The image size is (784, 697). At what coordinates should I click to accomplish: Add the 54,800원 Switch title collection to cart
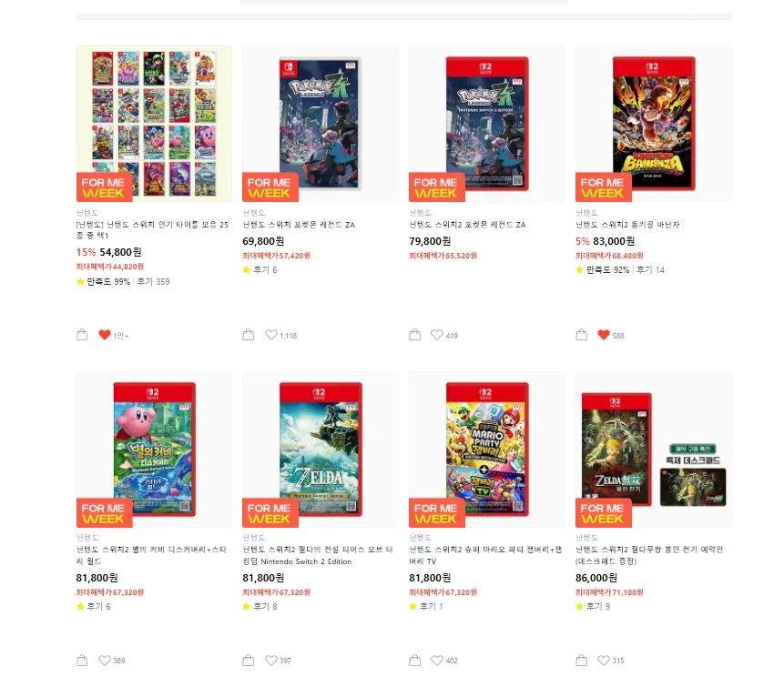click(x=82, y=335)
